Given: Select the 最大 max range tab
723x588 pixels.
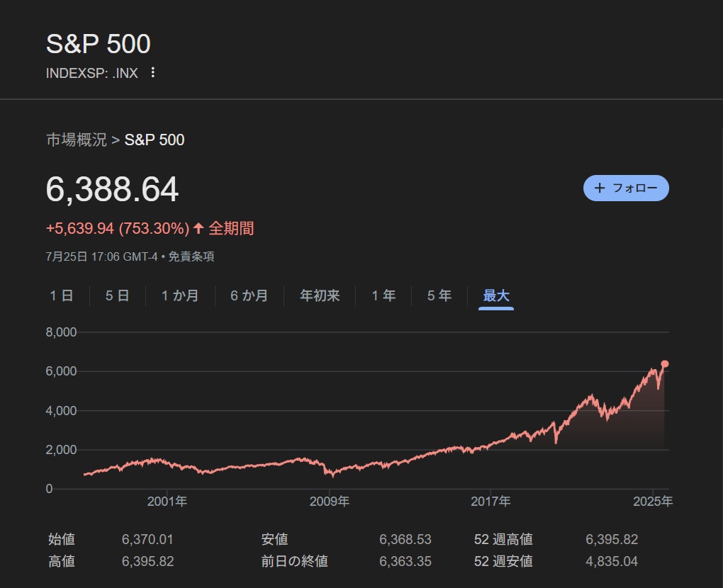Looking at the screenshot, I should point(496,295).
